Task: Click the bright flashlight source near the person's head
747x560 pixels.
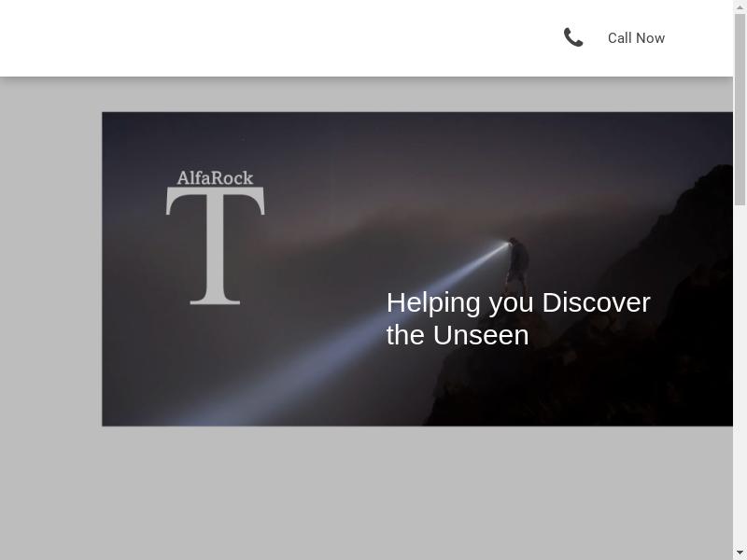Action: click(507, 243)
